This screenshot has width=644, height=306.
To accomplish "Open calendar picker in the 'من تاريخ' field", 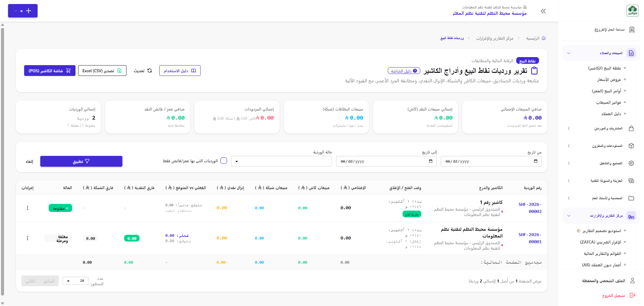I will click(536, 161).
